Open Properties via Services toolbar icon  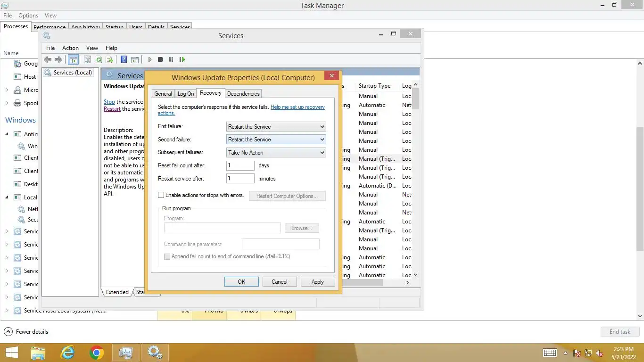coord(87,59)
